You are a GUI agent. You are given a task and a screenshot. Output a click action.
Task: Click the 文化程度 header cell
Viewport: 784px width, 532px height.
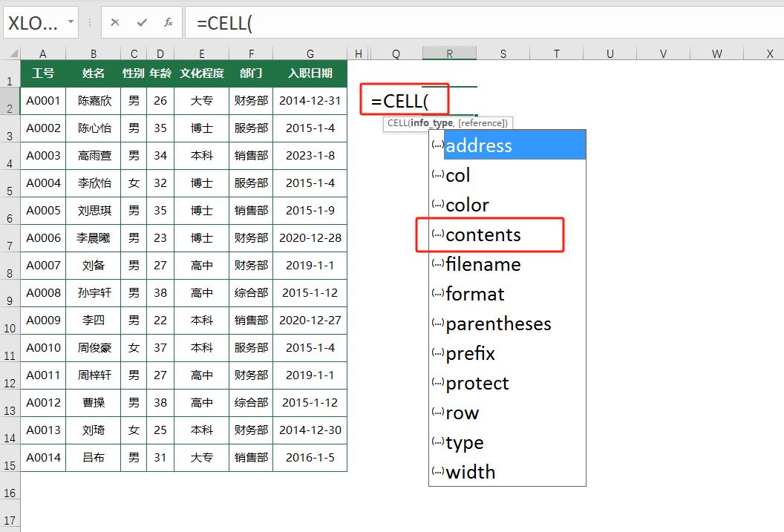[201, 73]
